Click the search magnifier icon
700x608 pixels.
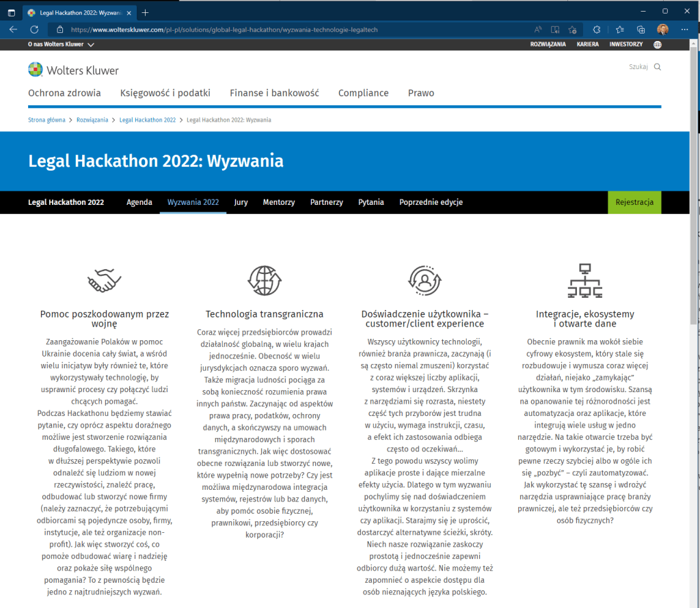(658, 67)
